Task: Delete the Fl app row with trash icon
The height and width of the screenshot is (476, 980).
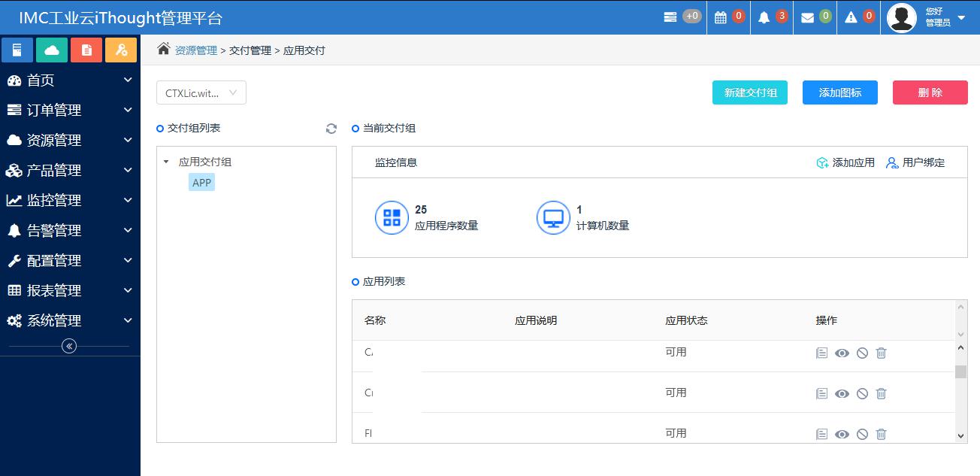Action: coord(882,434)
